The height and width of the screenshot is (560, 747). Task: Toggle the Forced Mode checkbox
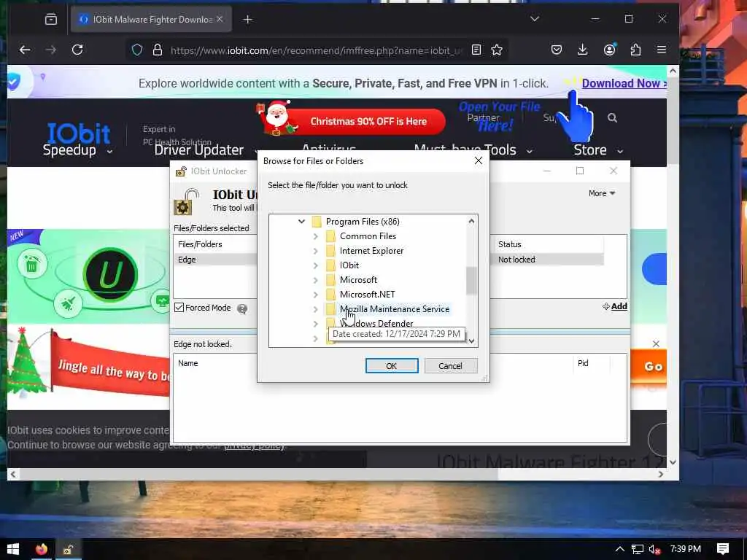click(x=179, y=308)
